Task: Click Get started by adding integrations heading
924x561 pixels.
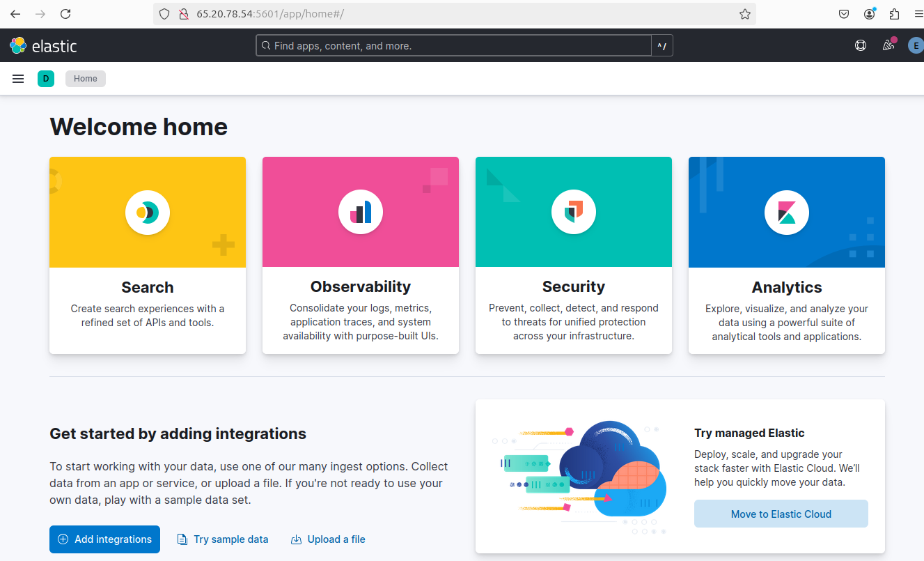Action: [x=178, y=434]
